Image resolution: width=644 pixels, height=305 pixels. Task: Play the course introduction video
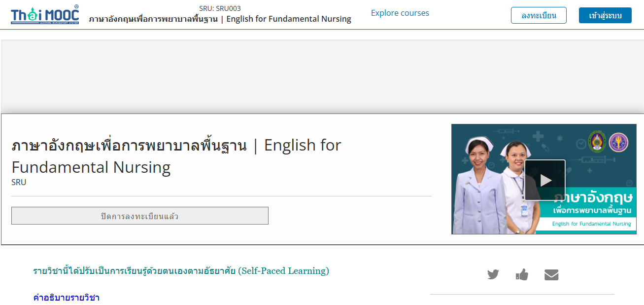point(545,180)
